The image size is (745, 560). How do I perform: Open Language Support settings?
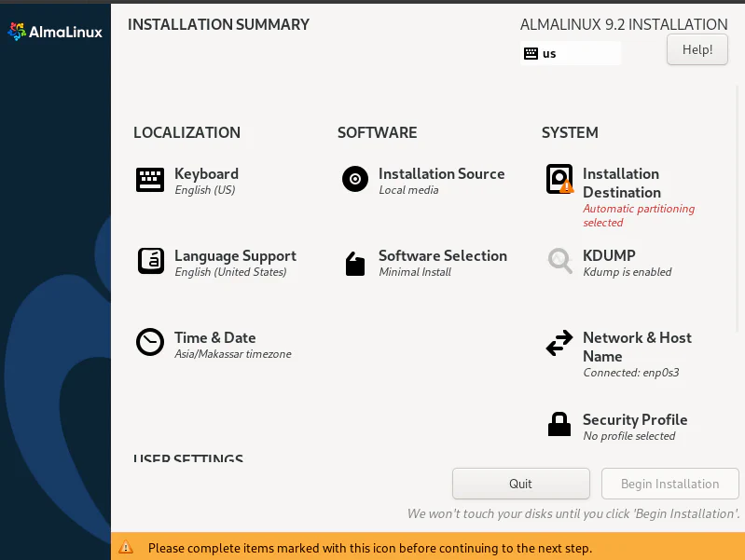tap(235, 256)
